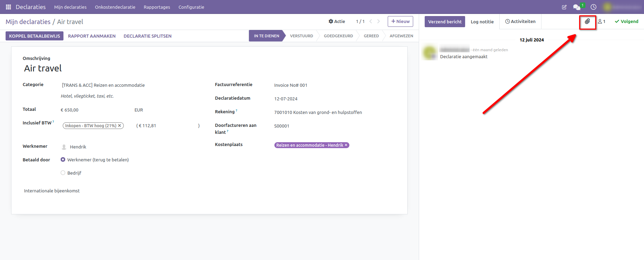Open the apps grid menu icon

(x=8, y=7)
